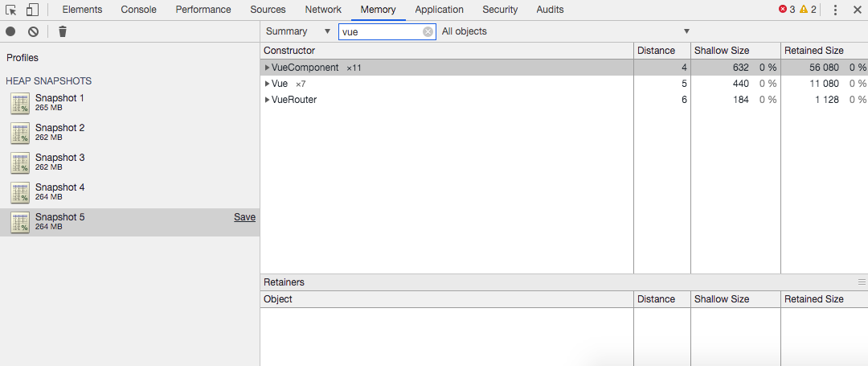The image size is (868, 366).
Task: Expand the VueComponent constructor row
Action: 268,68
